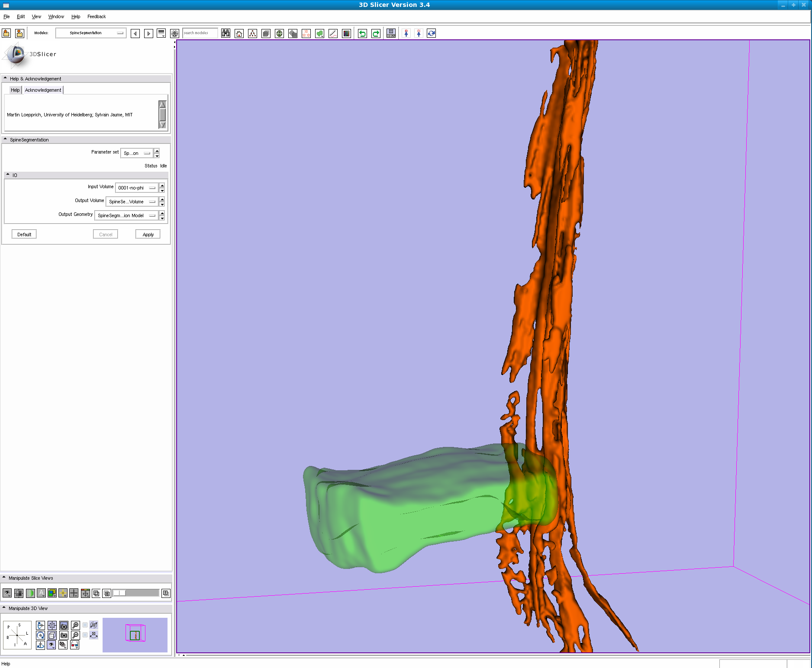
Task: Click the zoom in magnifier icon
Action: [75, 625]
